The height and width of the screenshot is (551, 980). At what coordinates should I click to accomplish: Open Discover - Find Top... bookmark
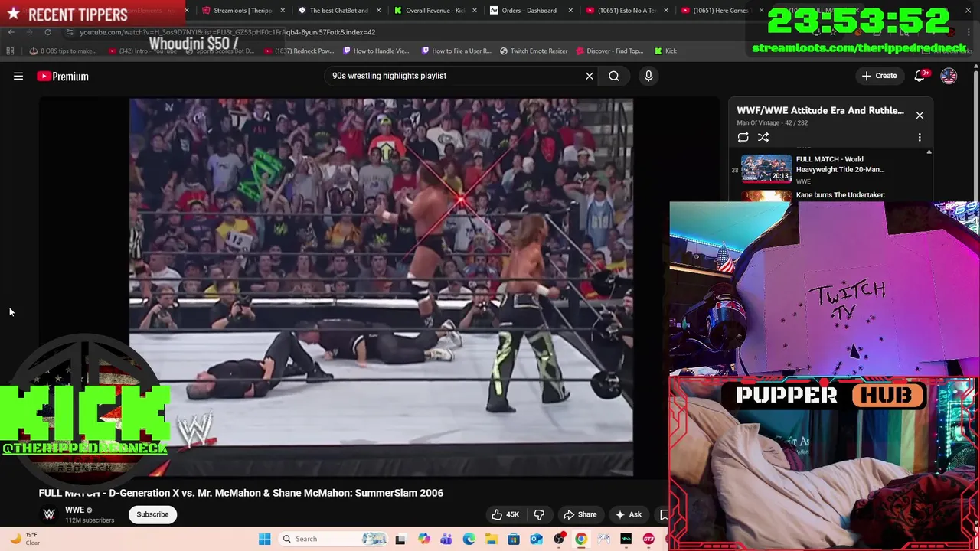(609, 51)
